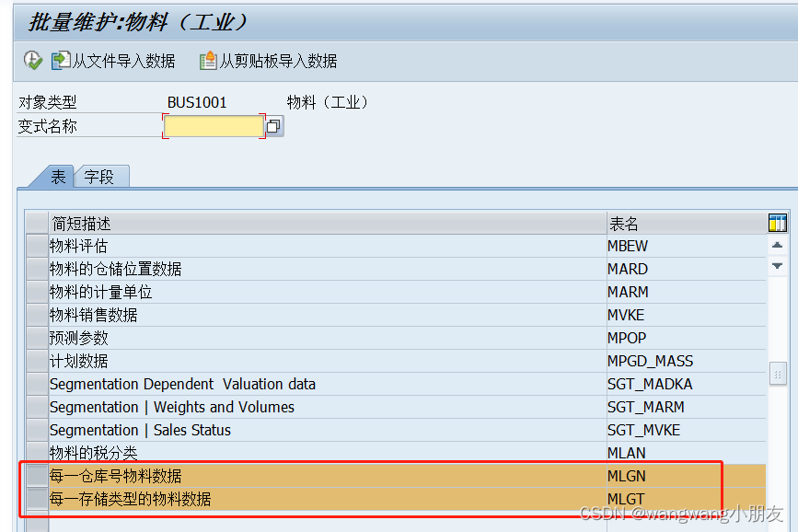Select row selector for MLAN row
Image resolution: width=798 pixels, height=532 pixels.
click(37, 453)
